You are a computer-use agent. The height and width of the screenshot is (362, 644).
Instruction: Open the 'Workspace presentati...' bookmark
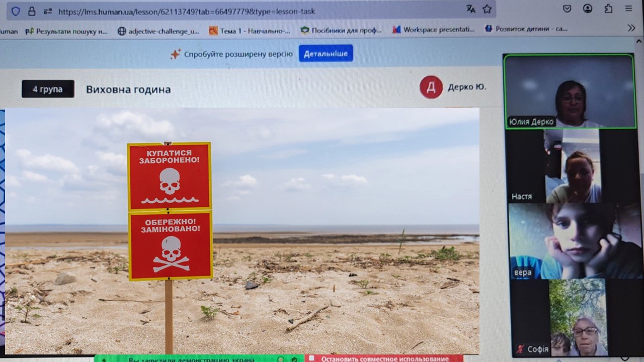pos(433,30)
